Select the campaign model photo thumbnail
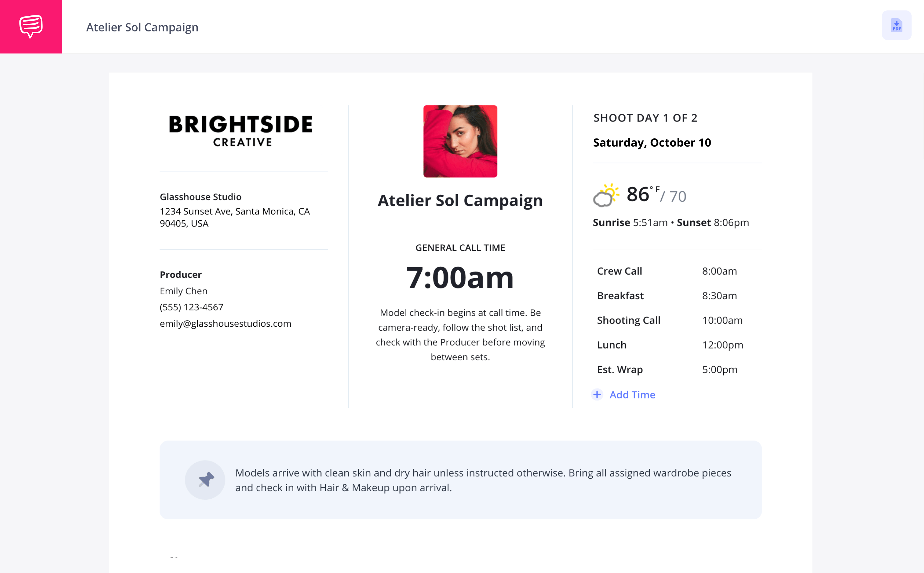Screen dimensions: 924x573 pos(460,141)
